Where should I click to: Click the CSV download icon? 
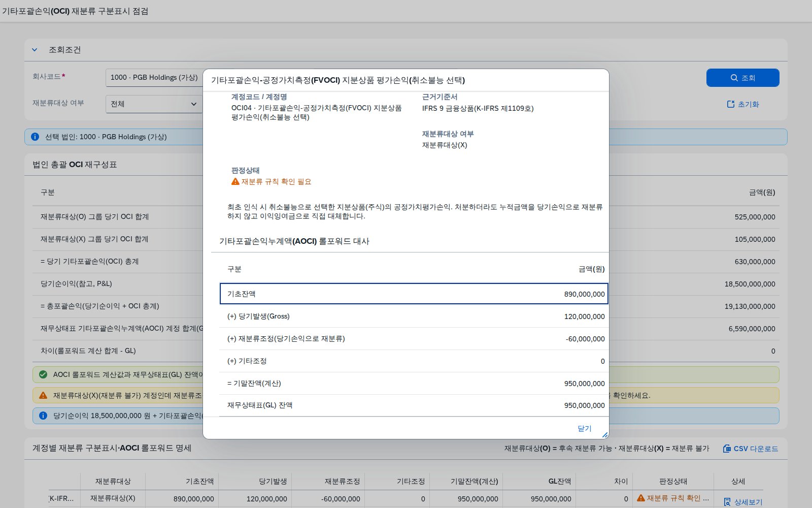point(727,449)
